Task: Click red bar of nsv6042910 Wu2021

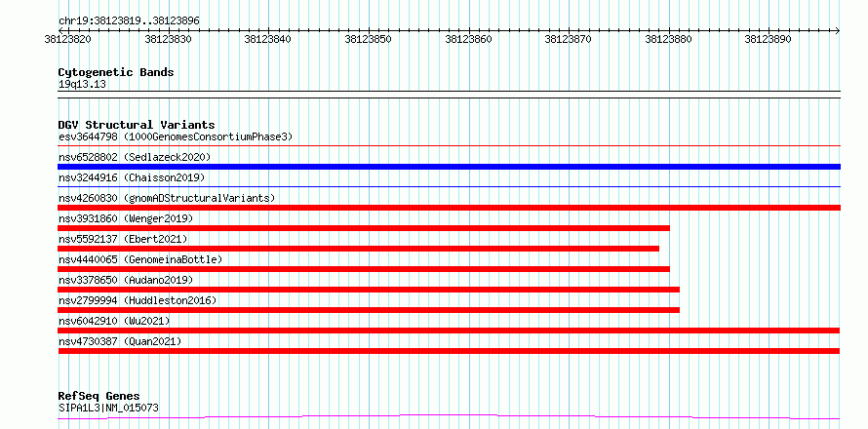Action: point(449,331)
